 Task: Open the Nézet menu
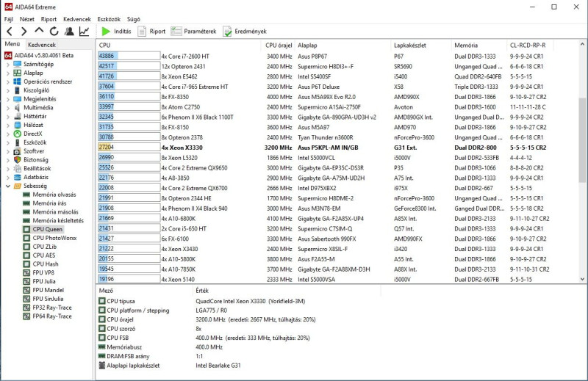coord(27,19)
